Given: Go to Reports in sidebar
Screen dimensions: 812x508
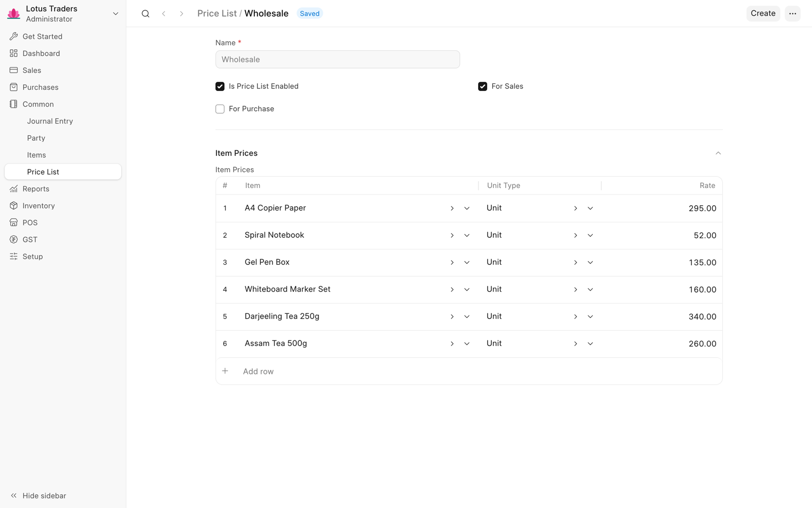Looking at the screenshot, I should point(36,189).
